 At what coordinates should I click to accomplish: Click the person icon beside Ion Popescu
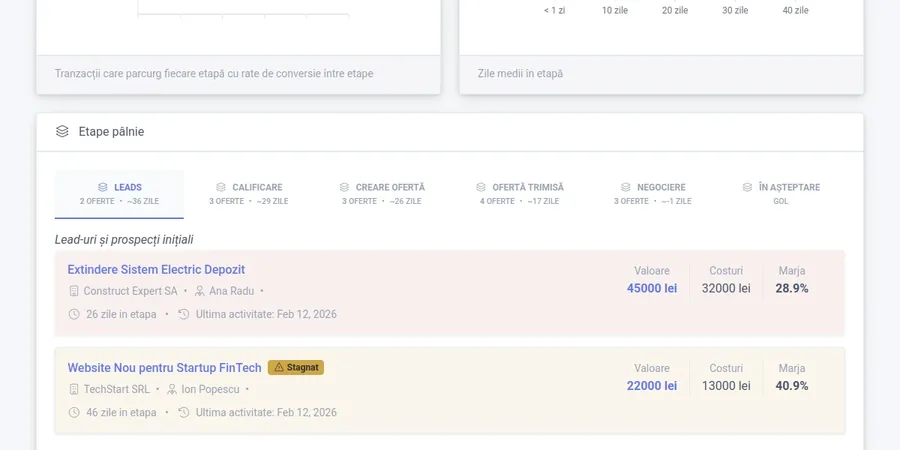click(172, 389)
